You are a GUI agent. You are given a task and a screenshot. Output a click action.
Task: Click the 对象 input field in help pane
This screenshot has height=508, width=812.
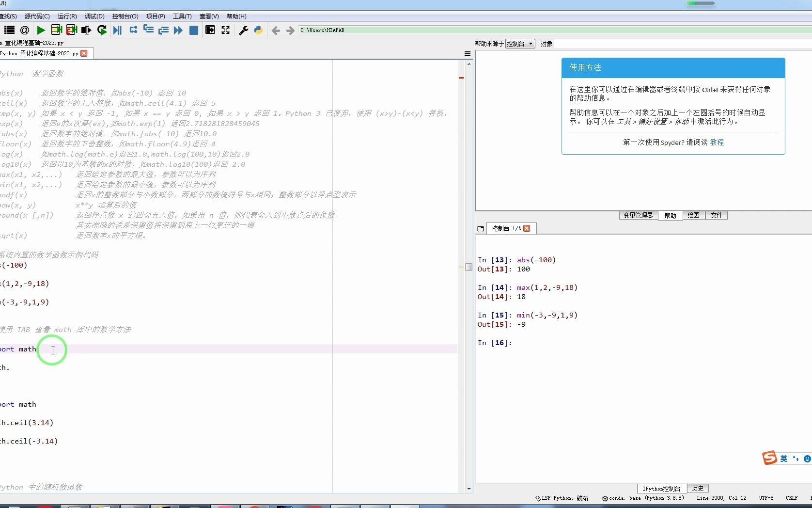point(683,44)
